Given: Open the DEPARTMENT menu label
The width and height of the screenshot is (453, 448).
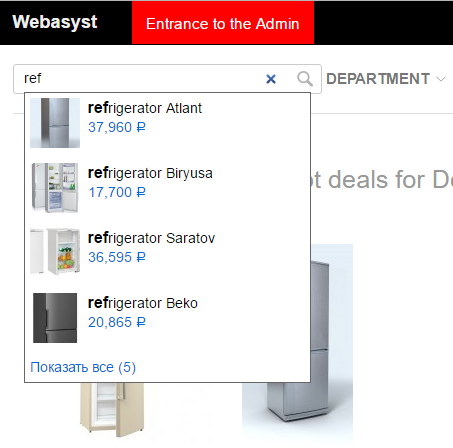Looking at the screenshot, I should [x=378, y=79].
